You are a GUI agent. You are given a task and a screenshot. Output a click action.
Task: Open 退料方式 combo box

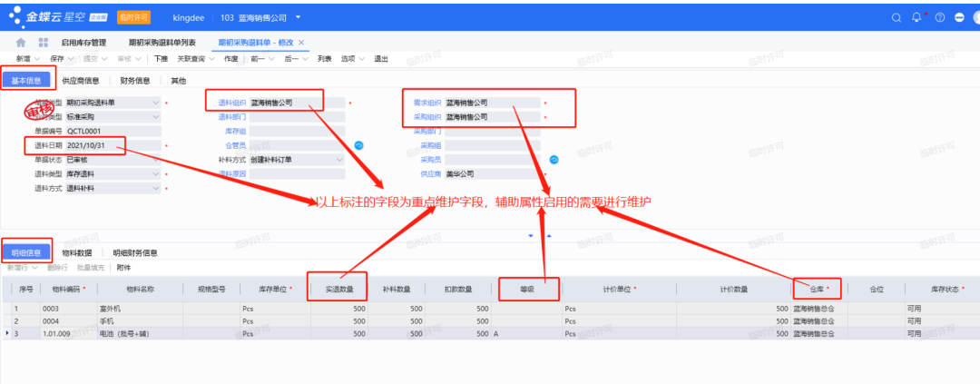point(113,188)
